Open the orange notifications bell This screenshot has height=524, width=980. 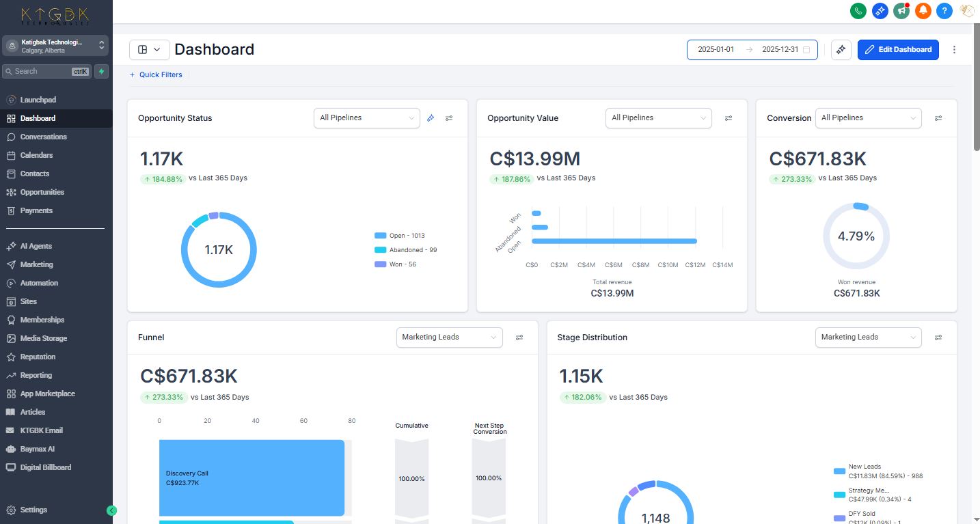923,10
